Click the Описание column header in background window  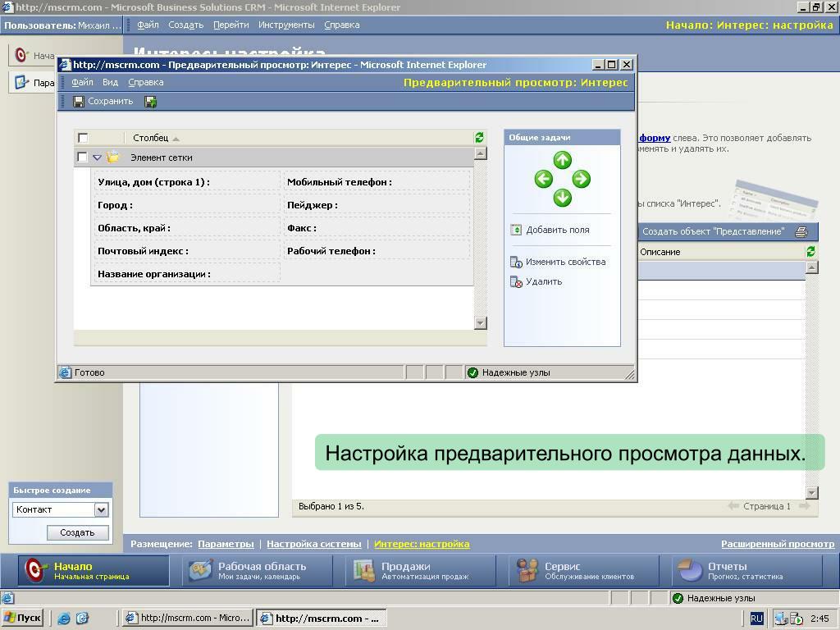tap(660, 252)
